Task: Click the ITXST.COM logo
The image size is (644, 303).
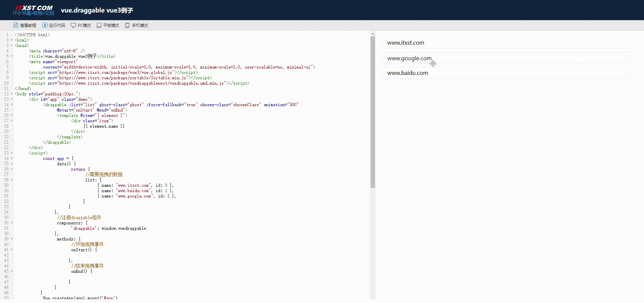Action: point(34,10)
